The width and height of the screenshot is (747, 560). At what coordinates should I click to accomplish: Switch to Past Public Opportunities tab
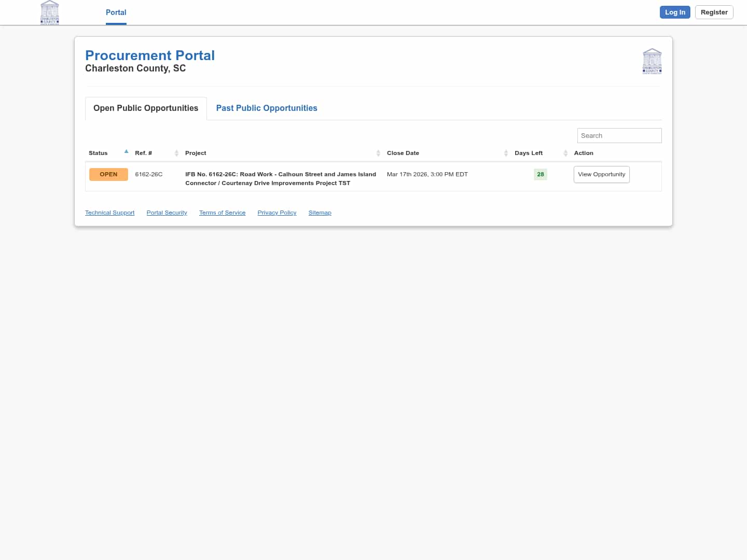point(267,108)
